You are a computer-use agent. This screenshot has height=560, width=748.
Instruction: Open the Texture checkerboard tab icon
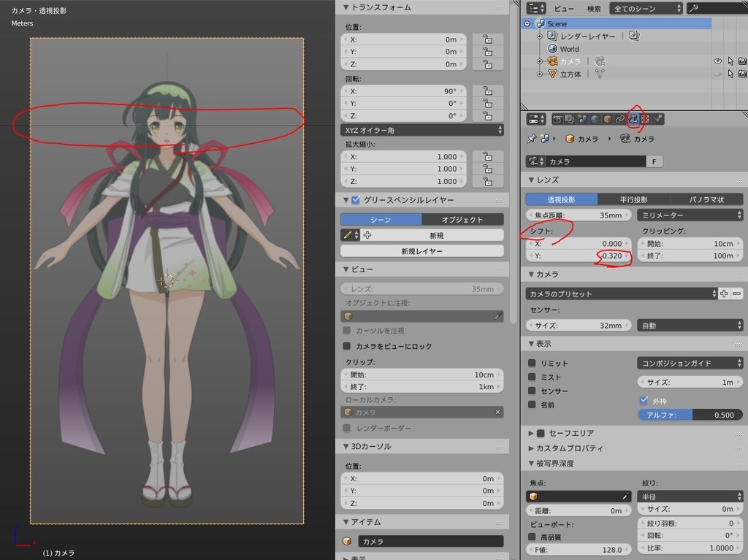(646, 119)
